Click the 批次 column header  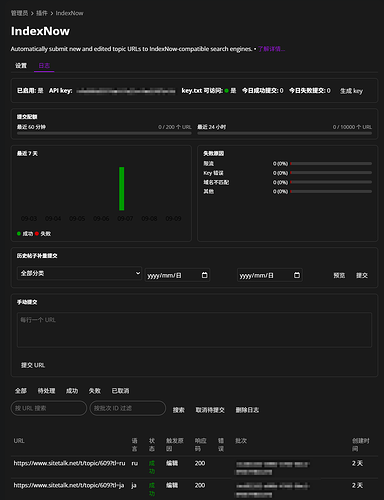[241, 441]
